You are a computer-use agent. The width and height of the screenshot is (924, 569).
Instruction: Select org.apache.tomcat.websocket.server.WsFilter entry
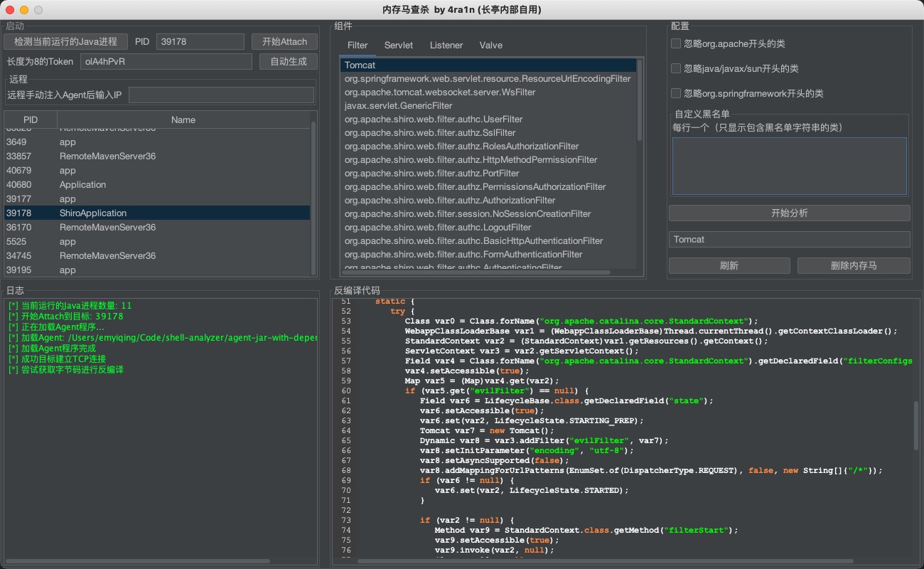(488, 92)
